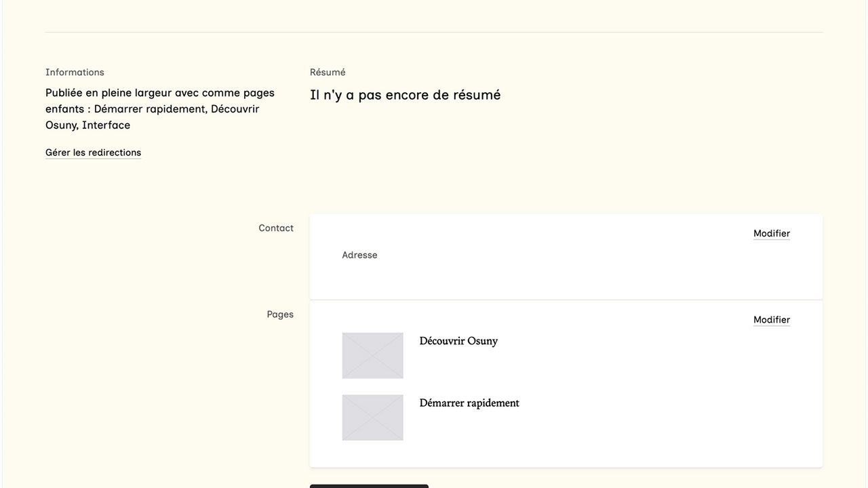The image size is (868, 488).
Task: Click the Pages block label
Action: click(x=279, y=314)
